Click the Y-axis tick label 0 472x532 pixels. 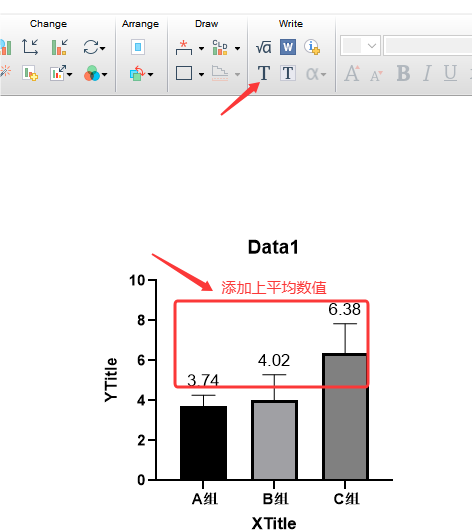[x=141, y=480]
